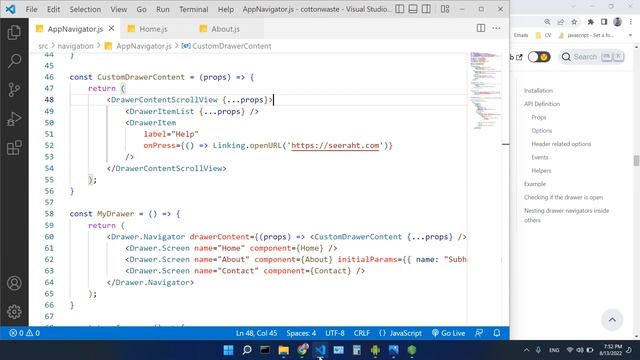Toggle dark mode switch in browser docs
This screenshot has width=640, height=360.
point(539,57)
